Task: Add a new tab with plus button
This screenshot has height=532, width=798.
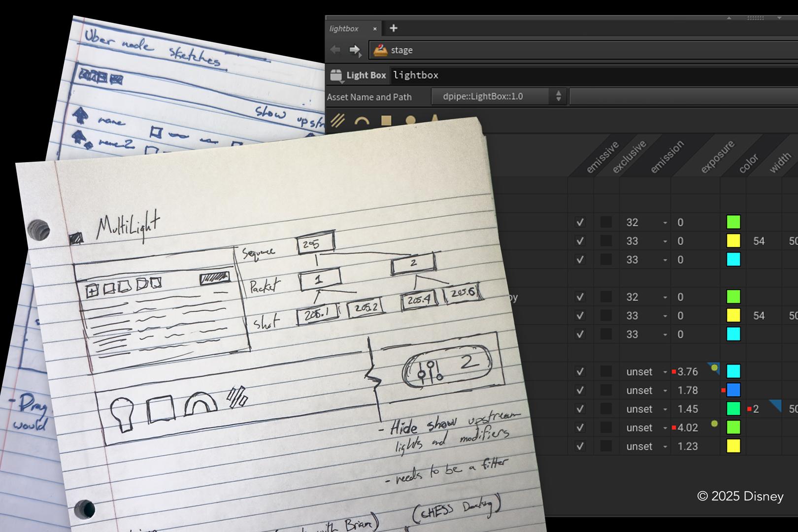Action: [393, 28]
